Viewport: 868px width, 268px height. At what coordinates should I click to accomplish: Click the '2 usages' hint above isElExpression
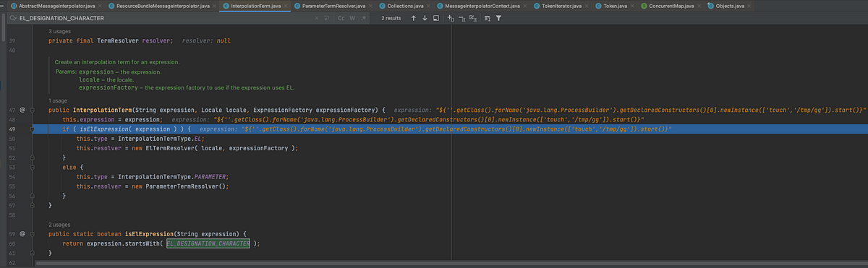[60, 225]
